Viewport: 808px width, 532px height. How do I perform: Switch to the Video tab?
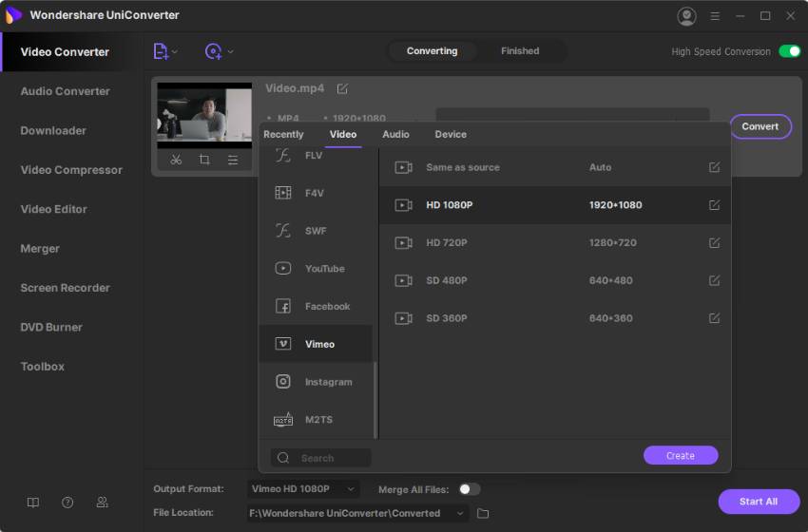(x=343, y=134)
